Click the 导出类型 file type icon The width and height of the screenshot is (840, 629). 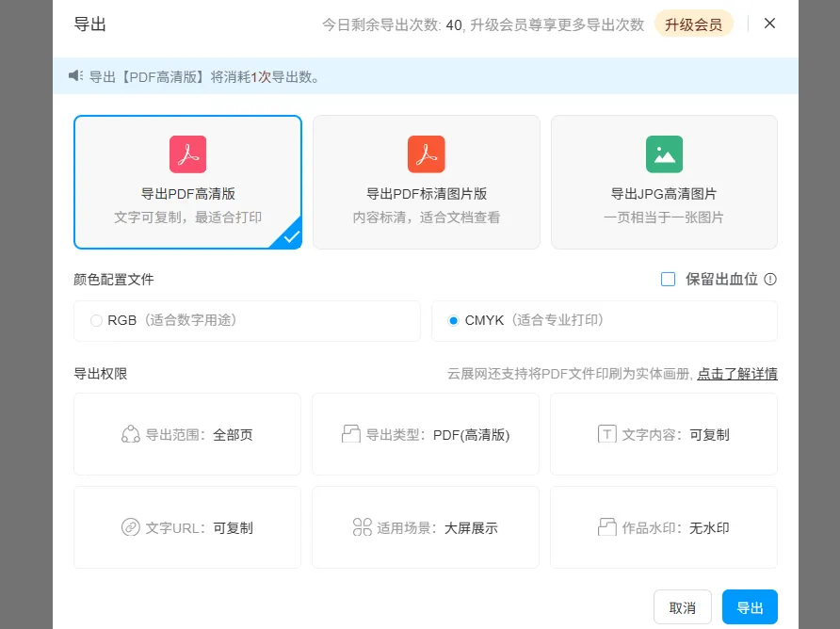pos(349,434)
